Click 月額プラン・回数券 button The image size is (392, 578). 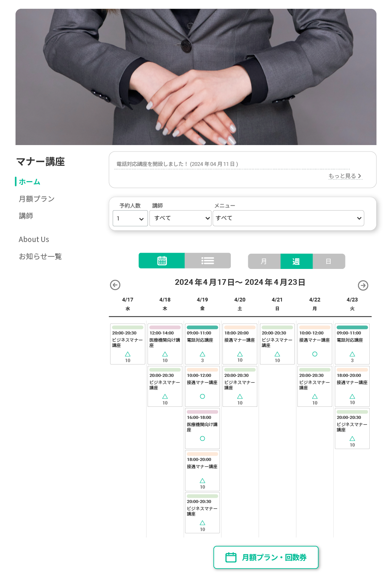click(266, 557)
